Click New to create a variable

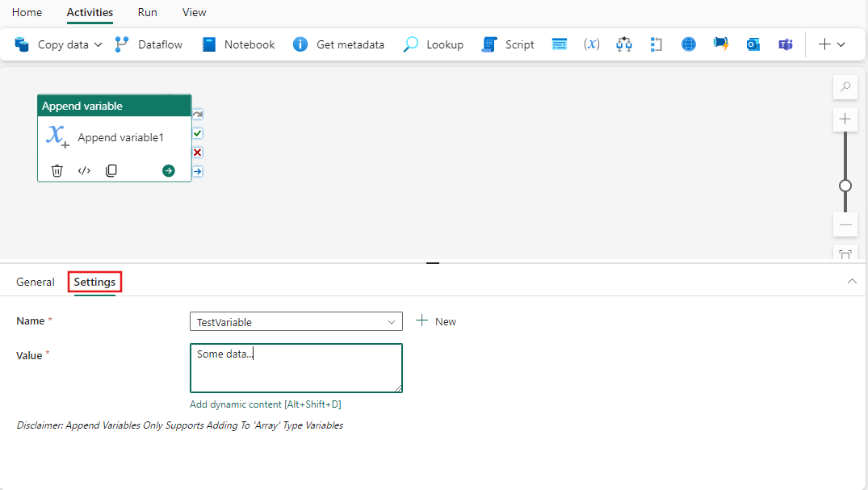tap(436, 320)
